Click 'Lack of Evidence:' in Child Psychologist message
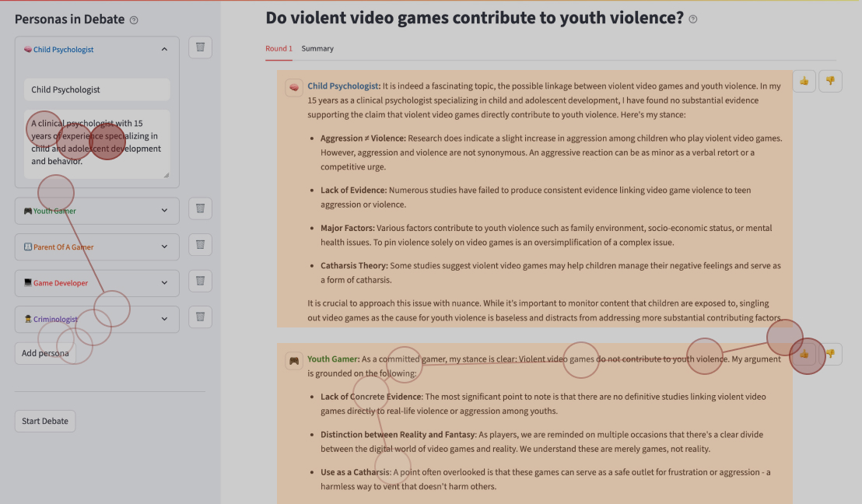 coord(353,191)
